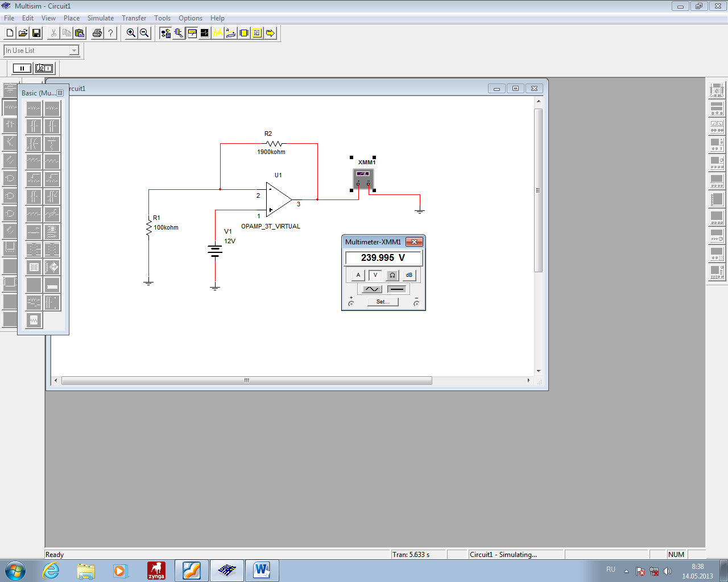Open the Reports design bar button
The image size is (728, 582).
pyautogui.click(x=257, y=33)
